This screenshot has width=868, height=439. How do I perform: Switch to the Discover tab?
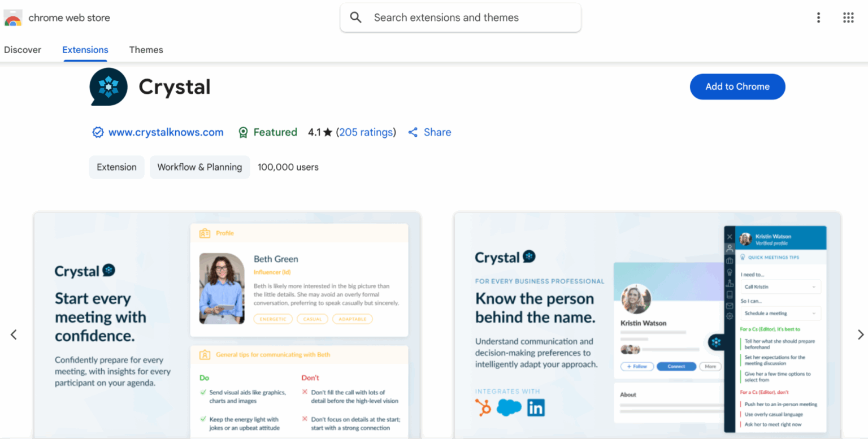coord(23,50)
